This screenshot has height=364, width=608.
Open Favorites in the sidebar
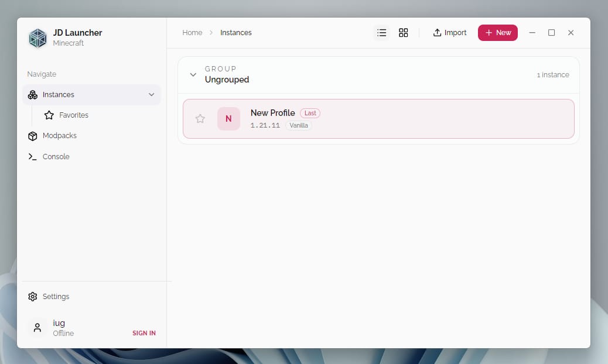click(66, 115)
